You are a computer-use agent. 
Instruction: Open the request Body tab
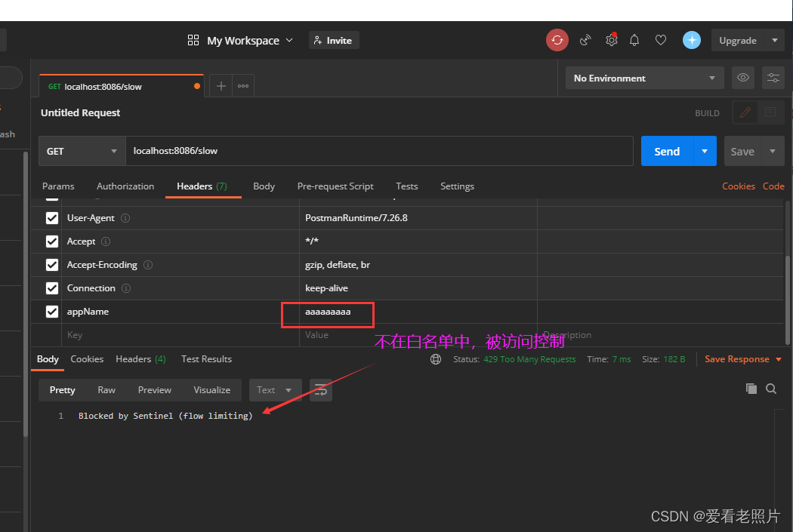(264, 186)
